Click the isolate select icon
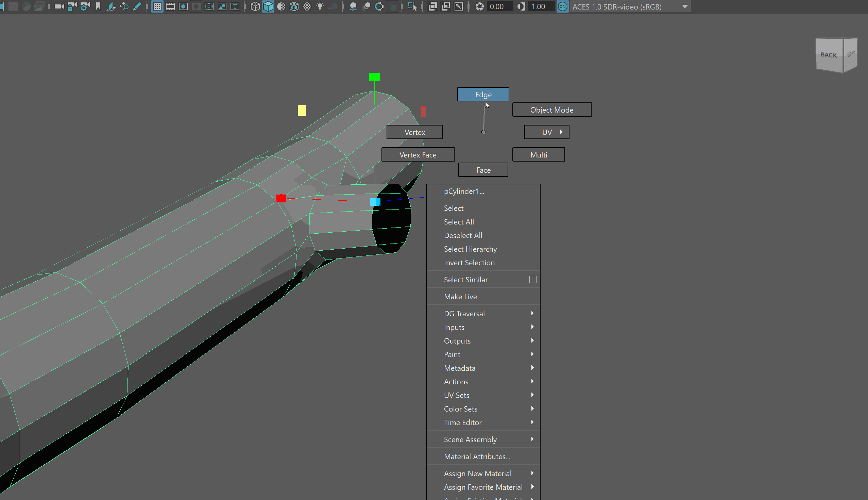 (412, 6)
